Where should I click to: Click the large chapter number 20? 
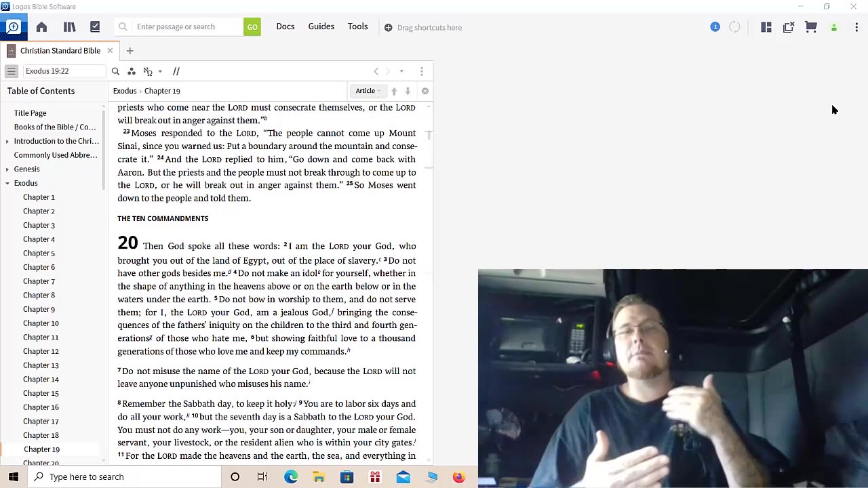tap(127, 243)
